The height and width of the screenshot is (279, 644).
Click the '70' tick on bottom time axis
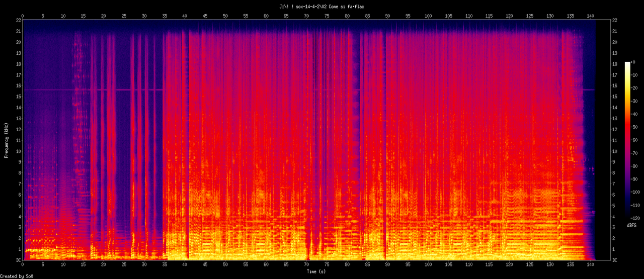[306, 264]
